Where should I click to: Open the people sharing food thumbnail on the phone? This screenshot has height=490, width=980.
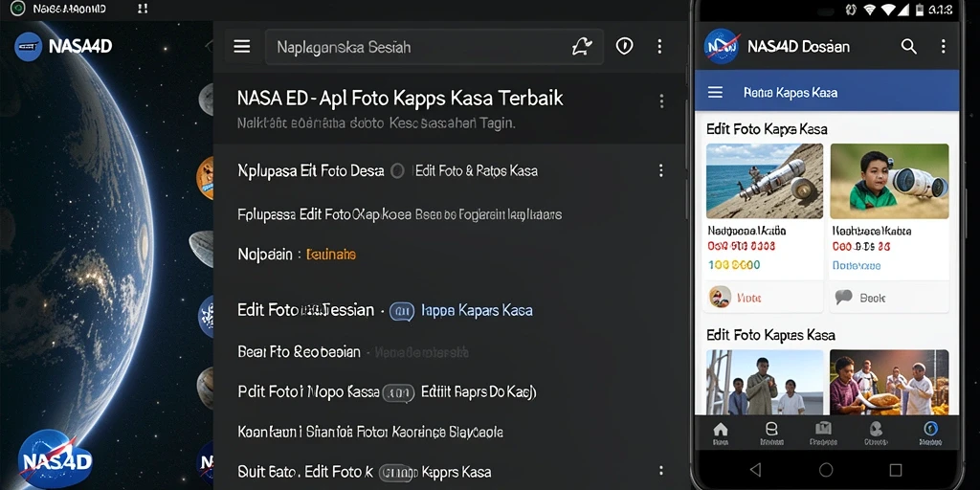click(x=889, y=383)
